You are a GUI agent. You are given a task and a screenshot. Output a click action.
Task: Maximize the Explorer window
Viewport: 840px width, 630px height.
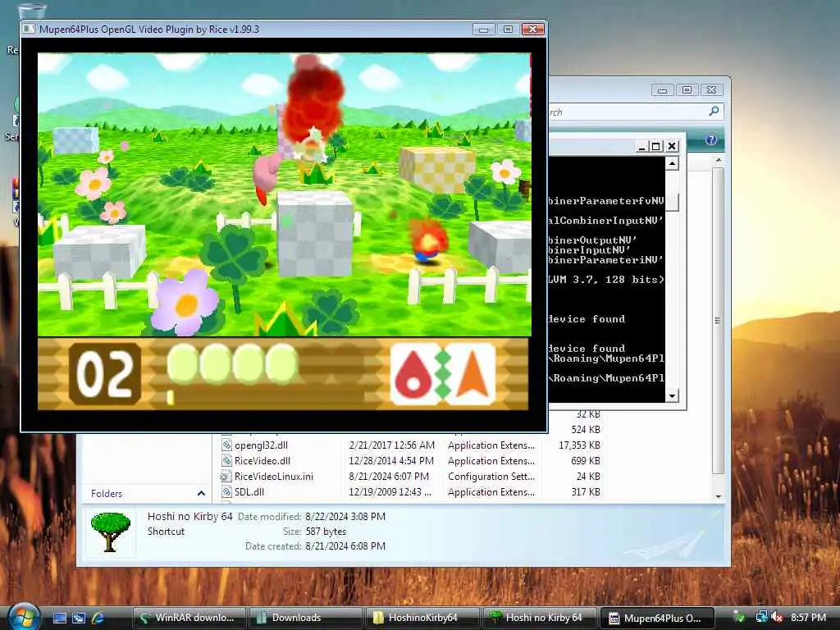coord(687,90)
